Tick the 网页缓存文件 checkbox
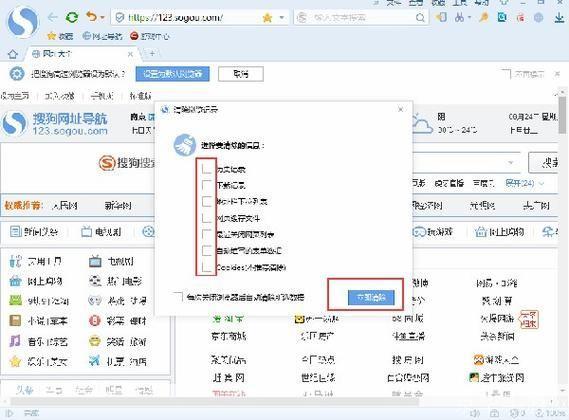Screen dimensions: 569x420 tap(206, 217)
